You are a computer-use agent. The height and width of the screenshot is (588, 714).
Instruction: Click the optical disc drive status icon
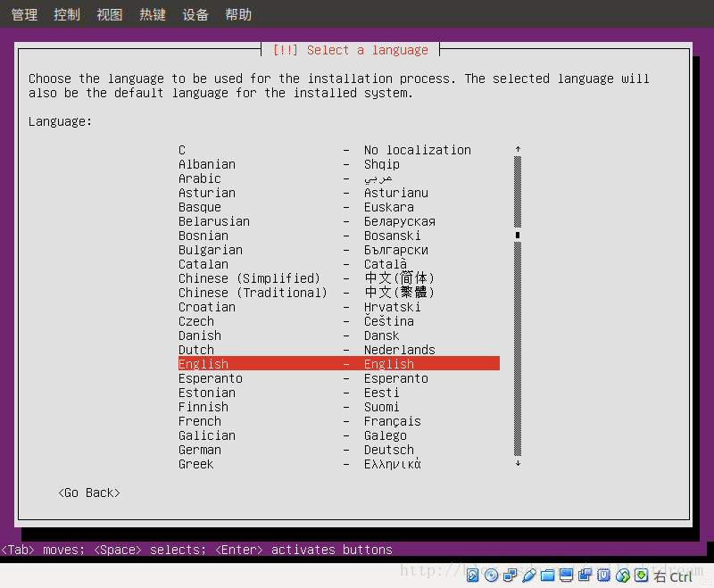[492, 576]
